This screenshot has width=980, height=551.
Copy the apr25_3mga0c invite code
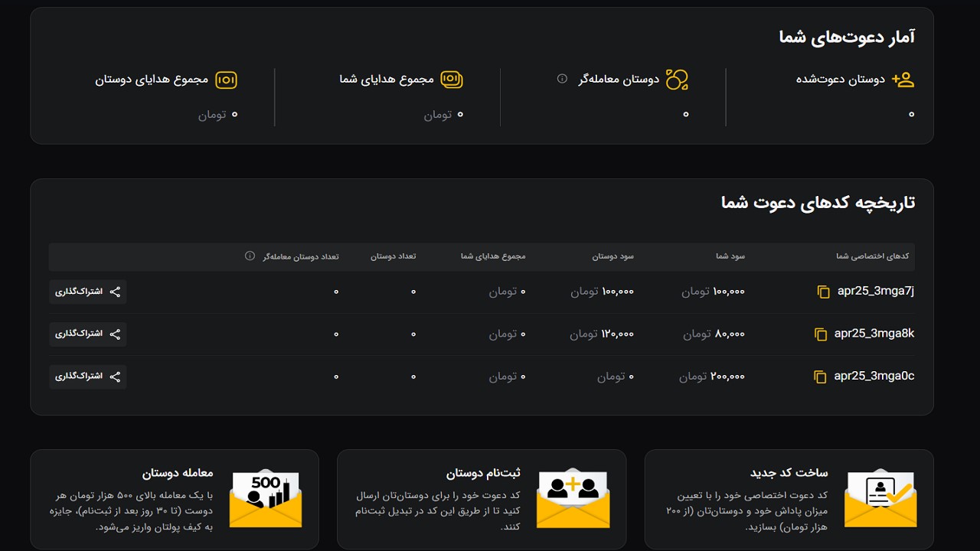pyautogui.click(x=820, y=377)
